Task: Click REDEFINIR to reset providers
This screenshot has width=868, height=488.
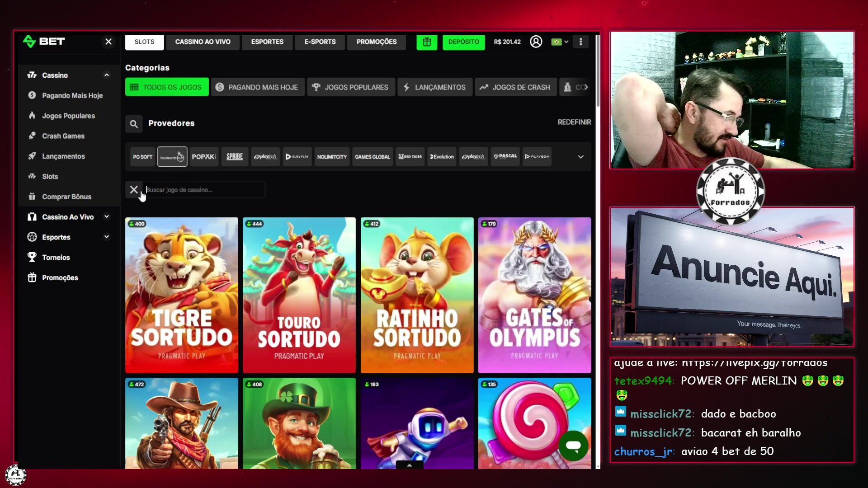Action: pyautogui.click(x=574, y=122)
